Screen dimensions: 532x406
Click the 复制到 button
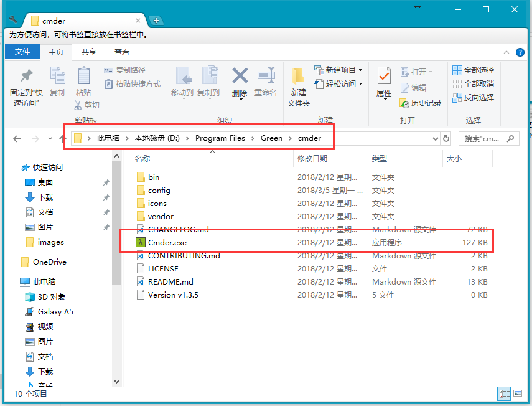[x=208, y=82]
